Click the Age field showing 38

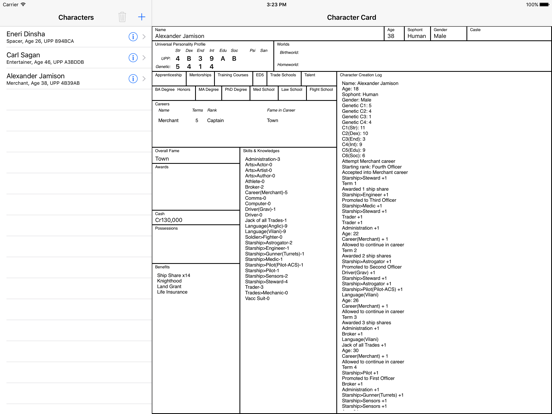(394, 33)
